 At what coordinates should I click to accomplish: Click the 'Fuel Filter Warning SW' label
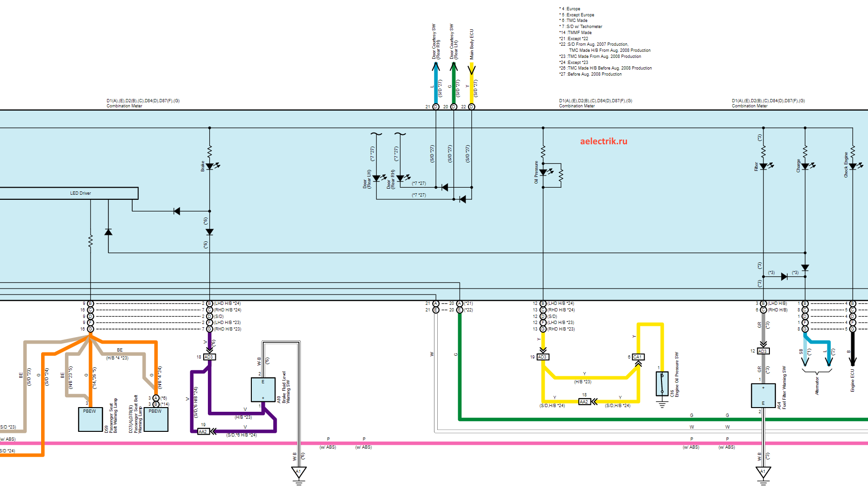coord(784,387)
